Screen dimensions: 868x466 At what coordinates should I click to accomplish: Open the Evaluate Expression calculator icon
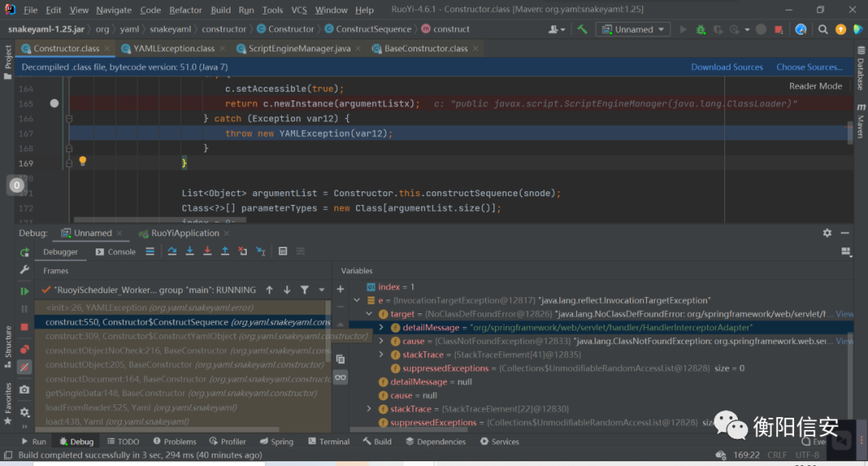[x=283, y=251]
